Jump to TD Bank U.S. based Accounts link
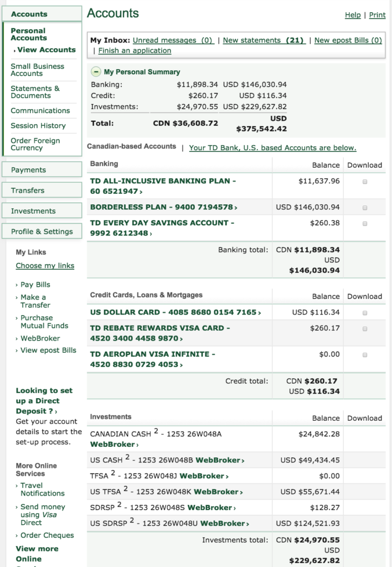392x567 pixels. pyautogui.click(x=272, y=147)
